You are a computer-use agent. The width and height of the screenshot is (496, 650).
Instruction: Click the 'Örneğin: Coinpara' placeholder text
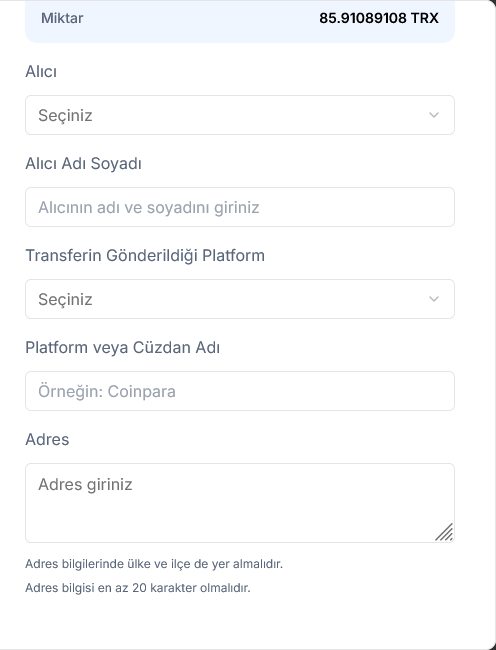[x=107, y=392]
